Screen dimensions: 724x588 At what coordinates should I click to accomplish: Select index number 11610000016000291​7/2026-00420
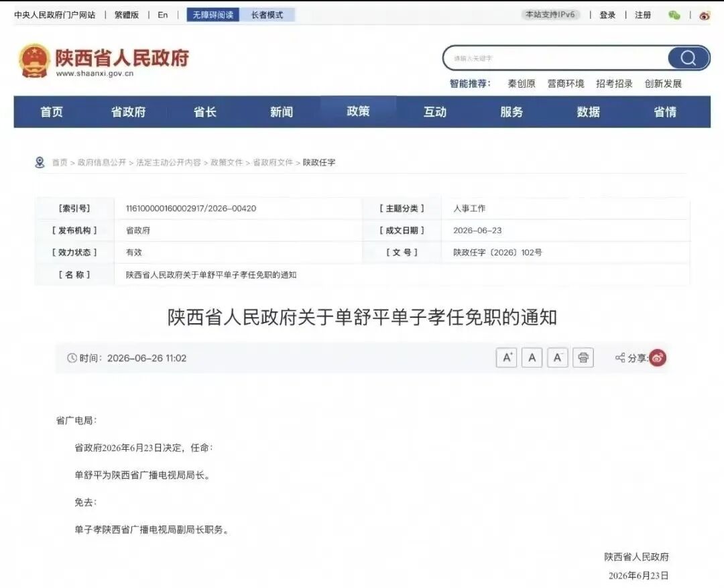(190, 209)
